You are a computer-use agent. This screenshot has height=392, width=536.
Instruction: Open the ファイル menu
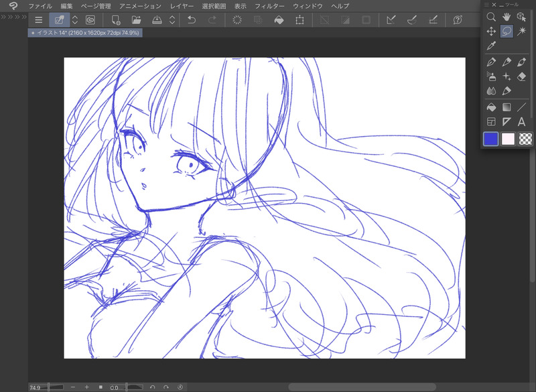pos(40,6)
